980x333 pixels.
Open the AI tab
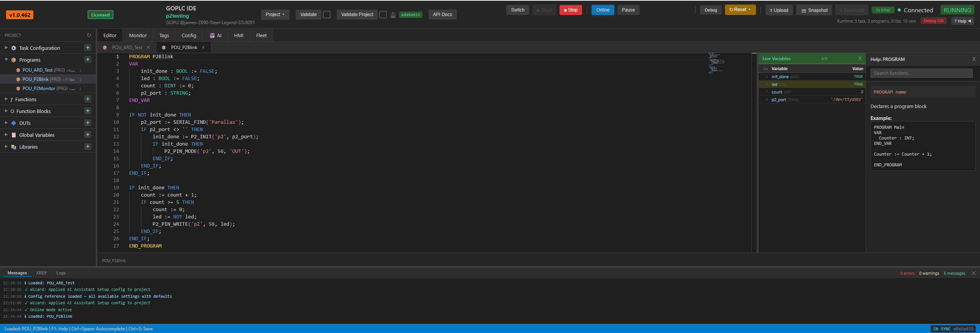point(216,36)
